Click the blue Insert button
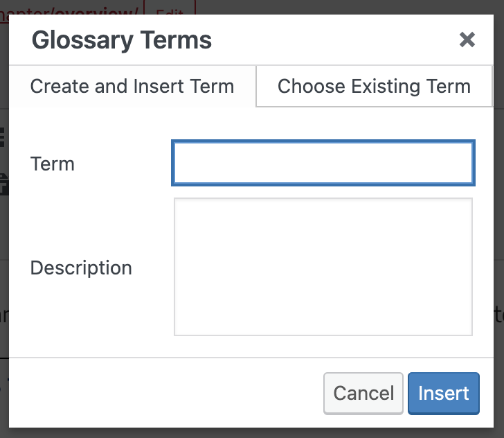Viewport: 504px width, 438px height. tap(443, 394)
